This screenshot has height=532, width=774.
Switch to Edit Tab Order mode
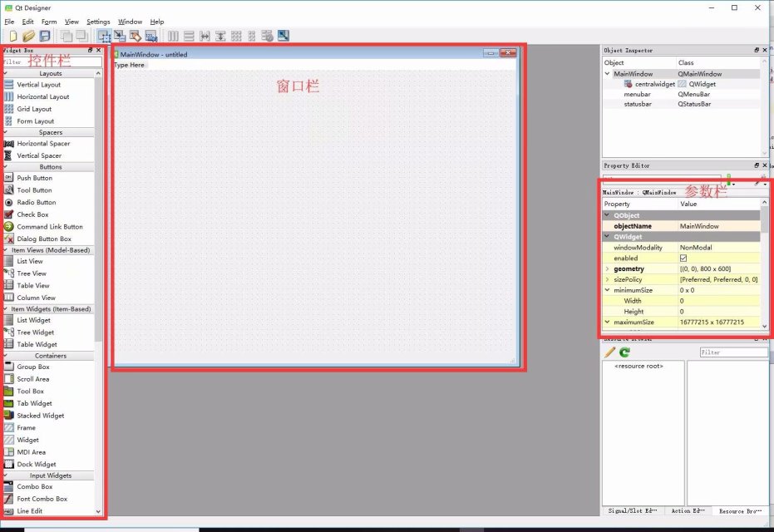coord(150,36)
